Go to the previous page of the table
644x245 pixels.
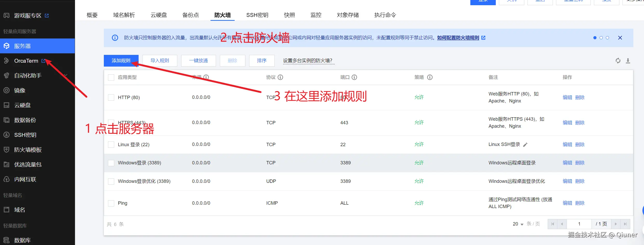point(562,224)
